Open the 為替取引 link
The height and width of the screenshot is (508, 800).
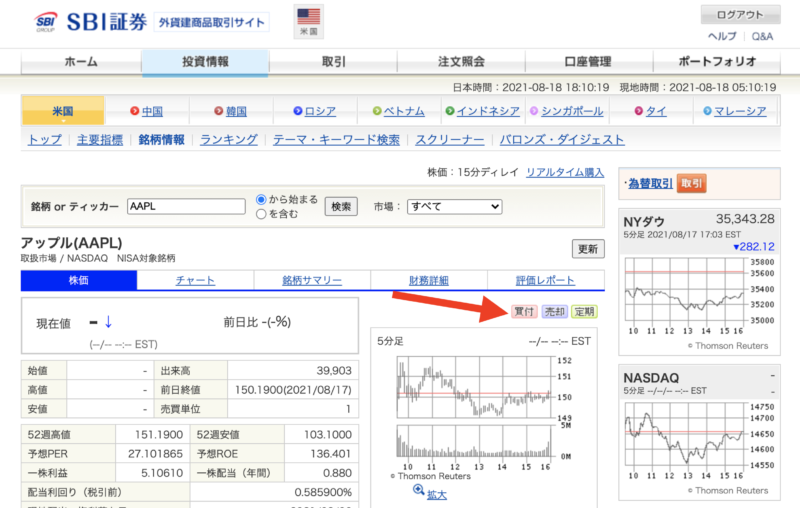650,184
